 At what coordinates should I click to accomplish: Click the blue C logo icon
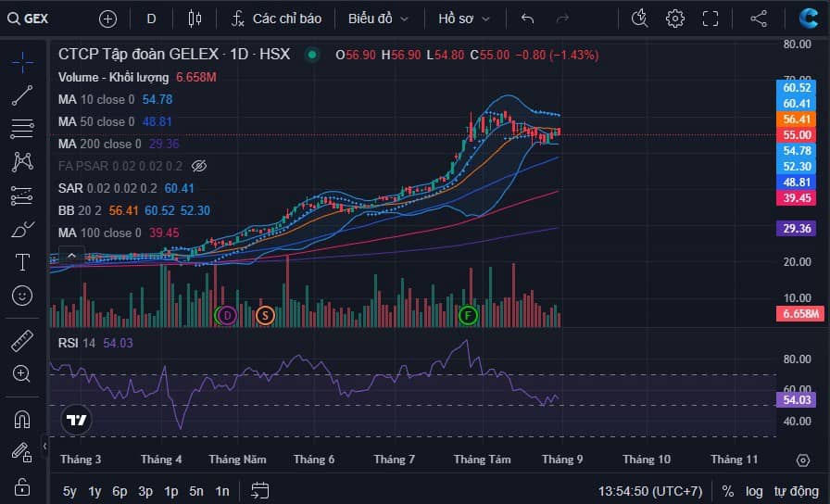click(x=809, y=19)
